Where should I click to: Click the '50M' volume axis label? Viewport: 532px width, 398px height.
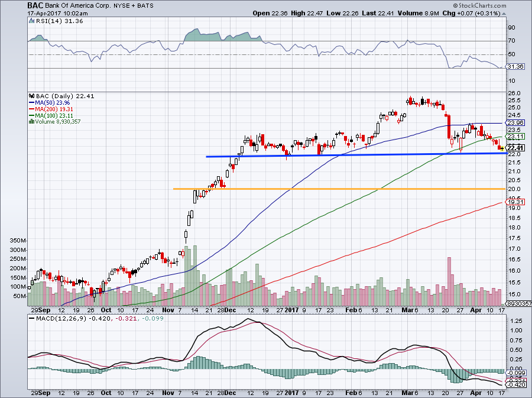[x=20, y=296]
